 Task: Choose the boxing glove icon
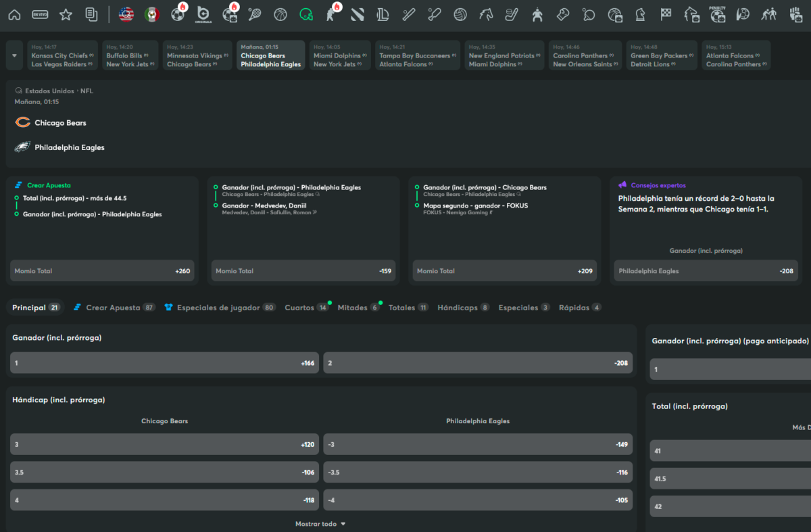tap(563, 14)
